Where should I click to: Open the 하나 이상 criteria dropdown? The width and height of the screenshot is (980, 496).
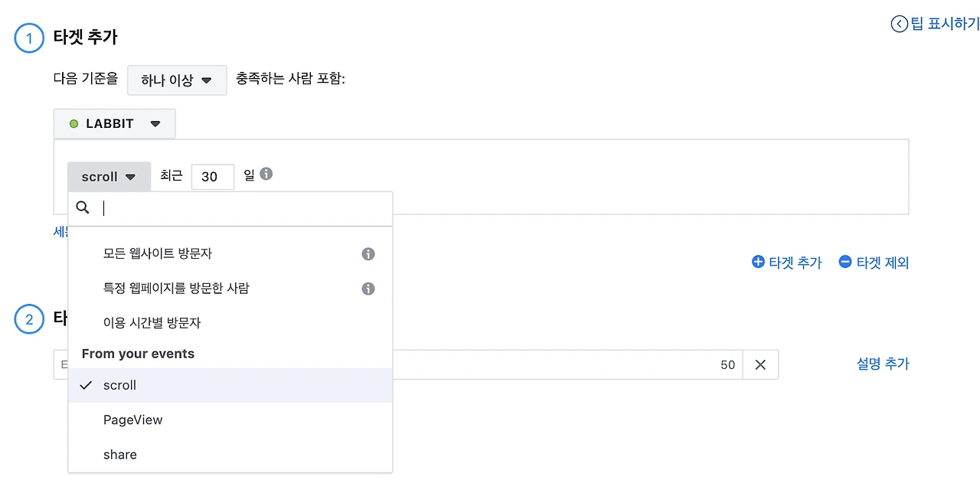click(177, 80)
